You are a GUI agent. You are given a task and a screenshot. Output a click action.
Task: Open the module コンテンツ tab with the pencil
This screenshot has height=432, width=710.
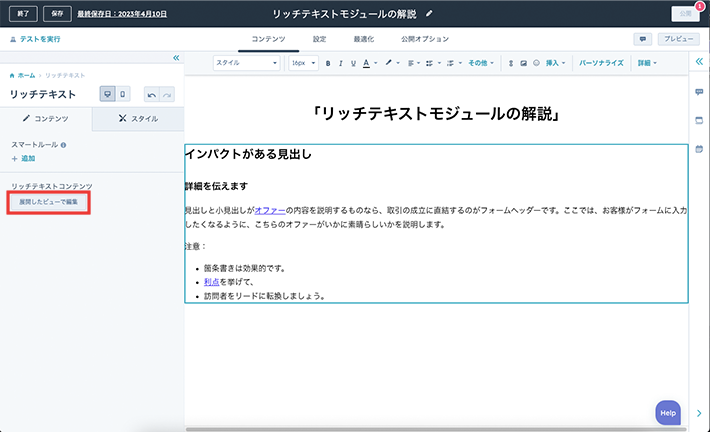(46, 119)
